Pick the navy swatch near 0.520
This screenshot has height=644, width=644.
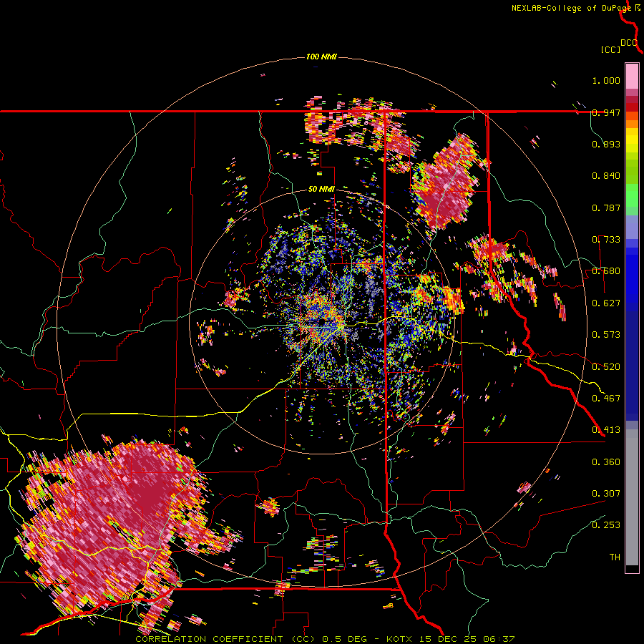pos(632,366)
